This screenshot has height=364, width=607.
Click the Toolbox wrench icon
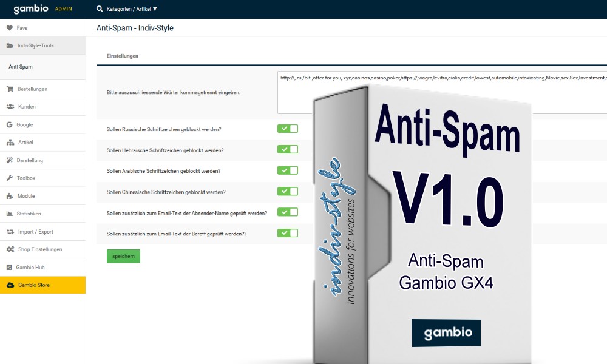point(10,178)
